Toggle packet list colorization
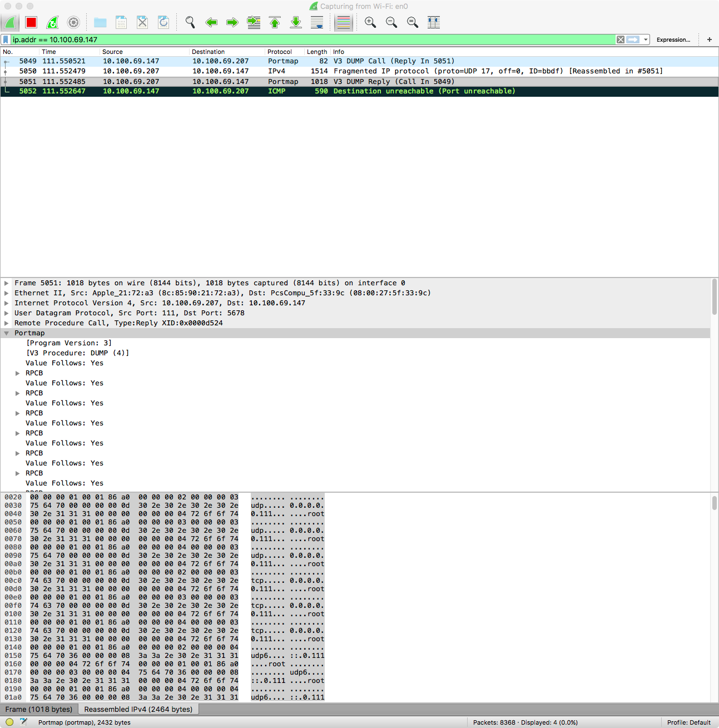Image resolution: width=719 pixels, height=728 pixels. pos(344,23)
